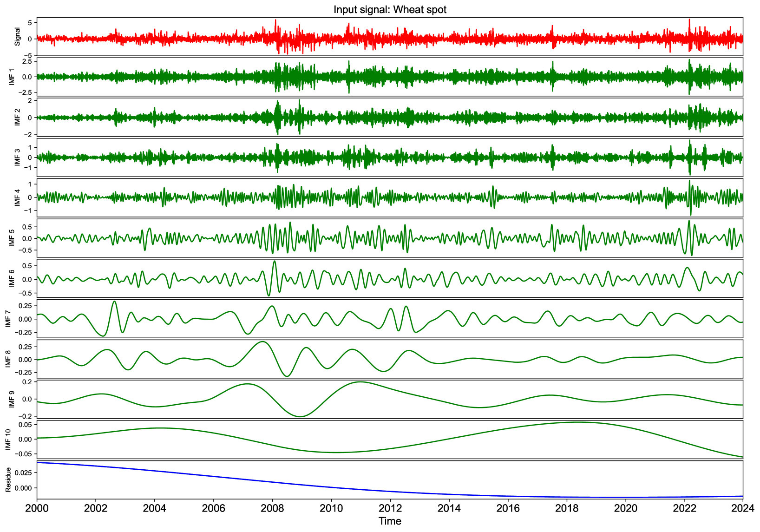
Task: Select the blue Residue subplot panel
Action: tap(390, 480)
